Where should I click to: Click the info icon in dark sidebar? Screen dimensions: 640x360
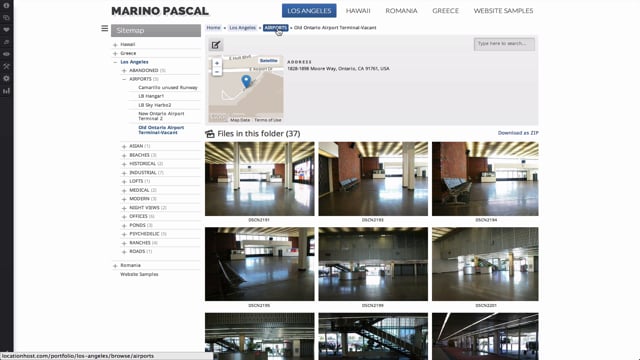[6, 6]
